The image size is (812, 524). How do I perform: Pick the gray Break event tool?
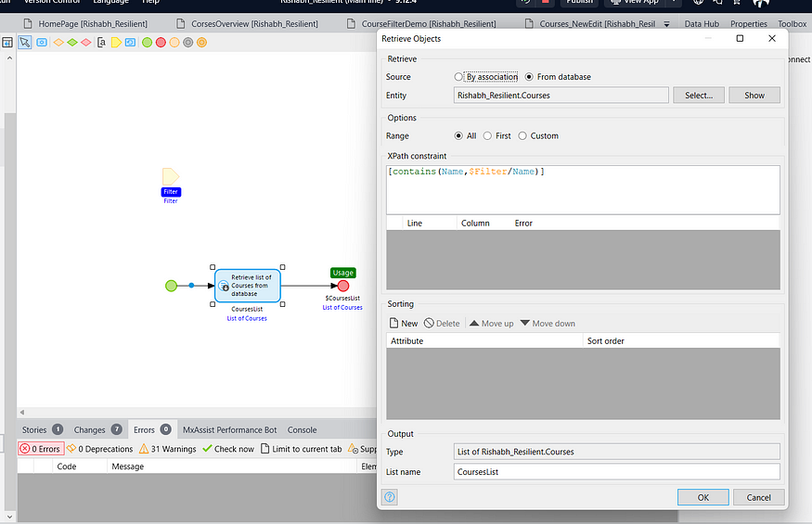tap(188, 43)
